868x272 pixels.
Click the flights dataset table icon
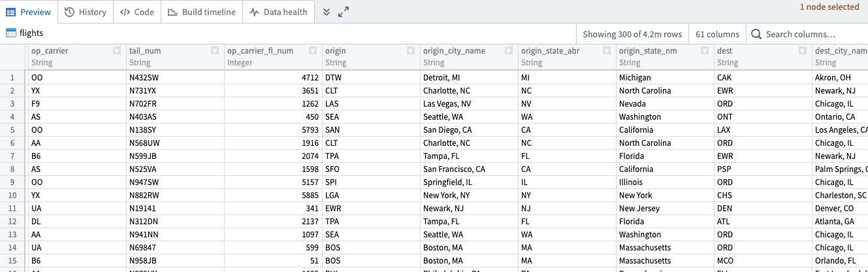11,33
